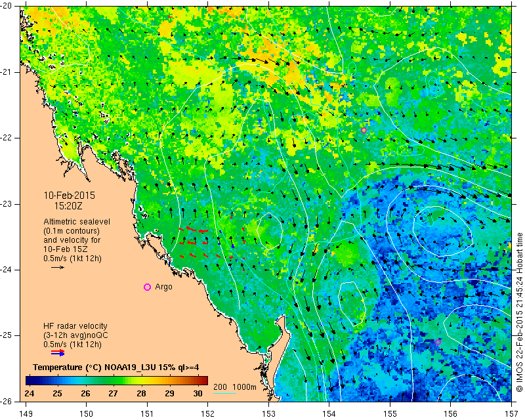Click the longitude axis label '149'
Image resolution: width=525 pixels, height=420 pixels.
(x=26, y=414)
